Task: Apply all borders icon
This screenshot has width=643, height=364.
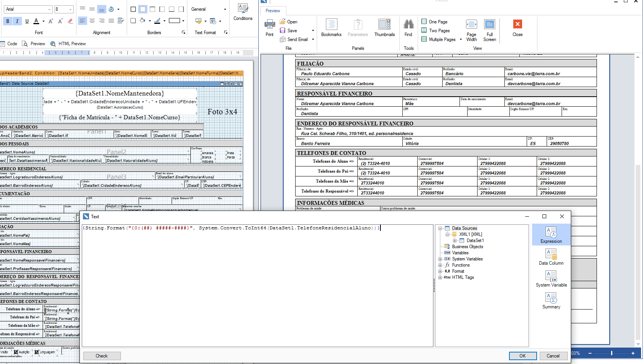Action: point(133,9)
